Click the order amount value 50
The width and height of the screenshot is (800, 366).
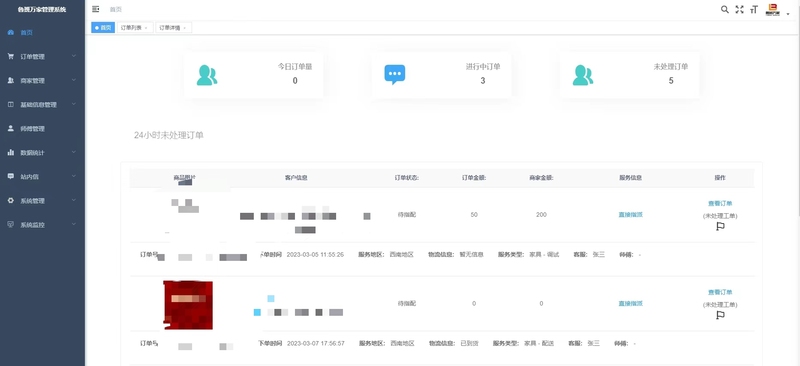click(x=474, y=215)
